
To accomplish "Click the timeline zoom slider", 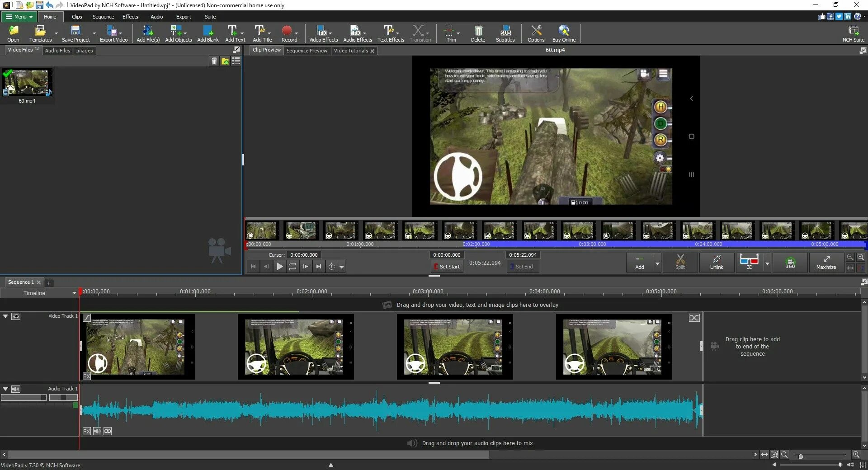I will pyautogui.click(x=801, y=456).
